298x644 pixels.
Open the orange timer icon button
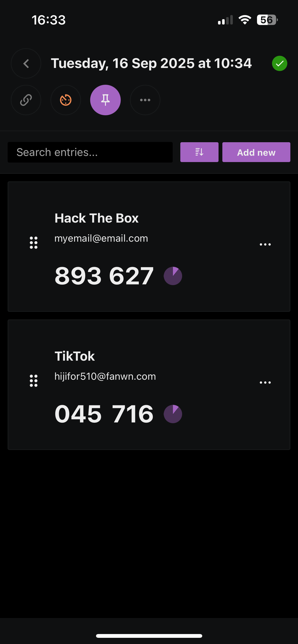(x=66, y=100)
